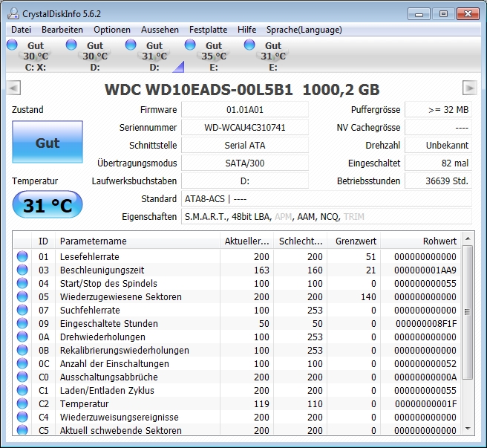Click disk title WDC WD10EADS-00L5B1 1000,2 GB

[x=242, y=90]
